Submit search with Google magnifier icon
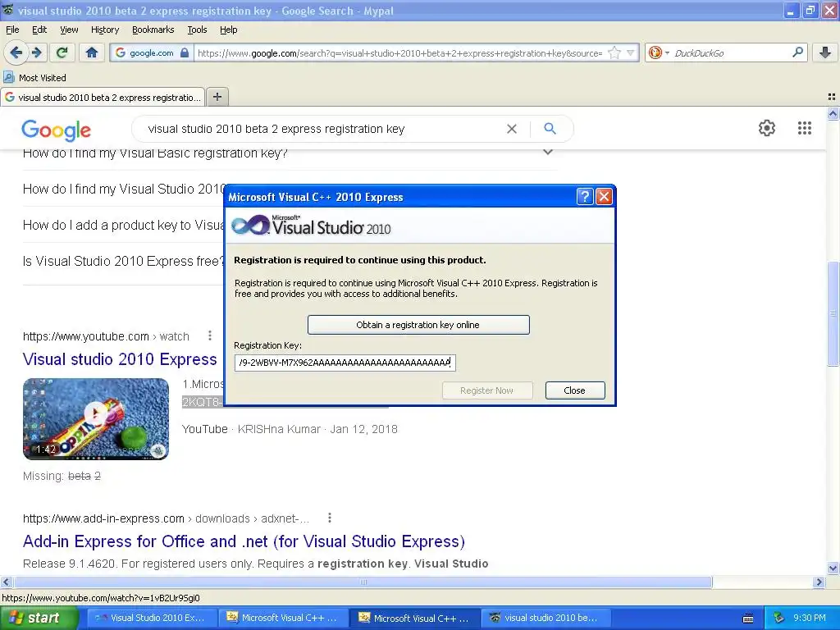 pos(550,129)
